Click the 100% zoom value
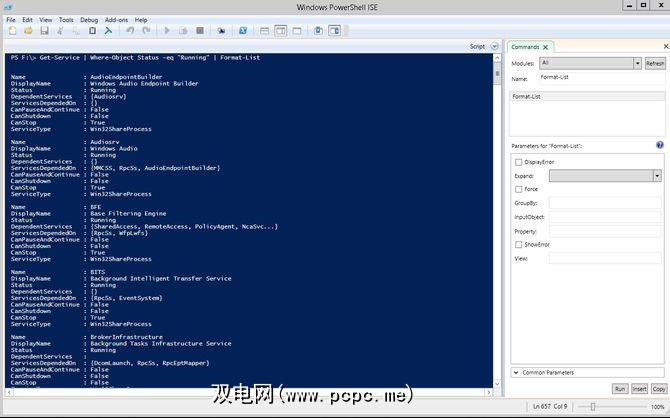 tap(657, 407)
